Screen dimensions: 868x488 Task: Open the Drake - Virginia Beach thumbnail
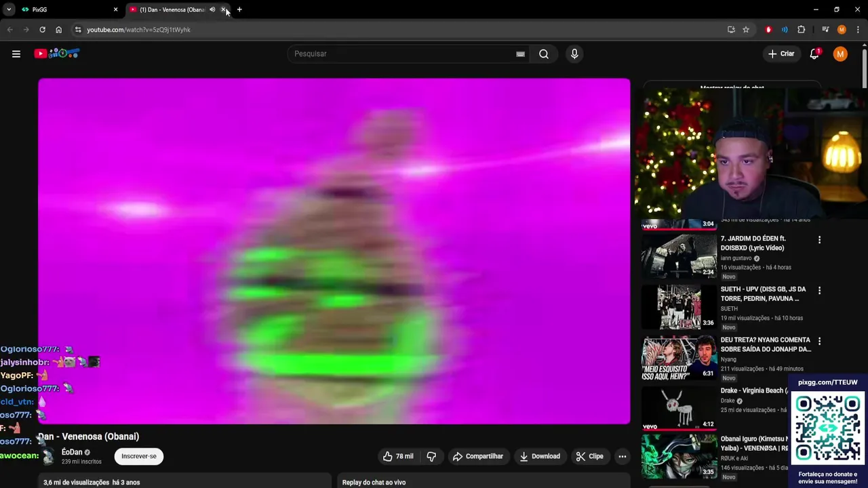[679, 408]
